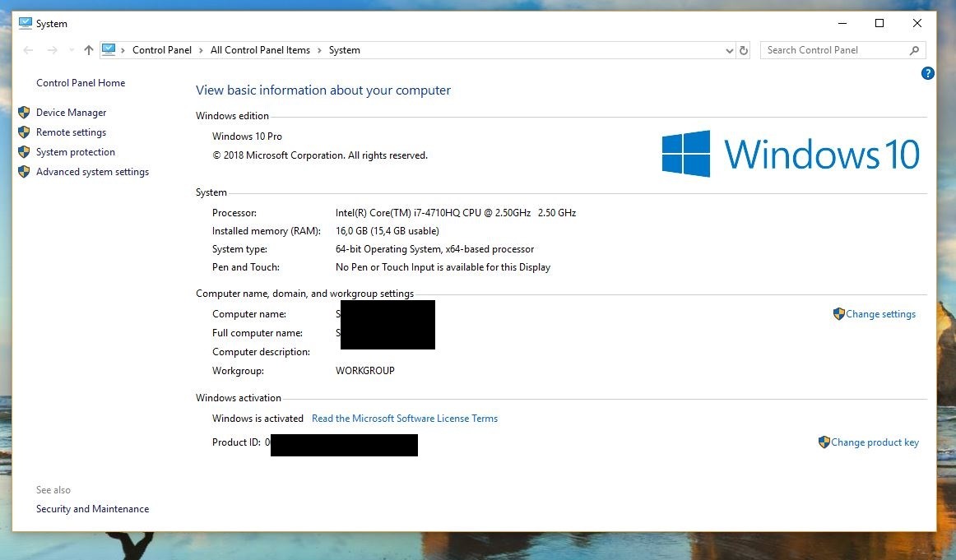Image resolution: width=956 pixels, height=560 pixels.
Task: Click the 16,0 GB installed memory value
Action: [x=388, y=231]
